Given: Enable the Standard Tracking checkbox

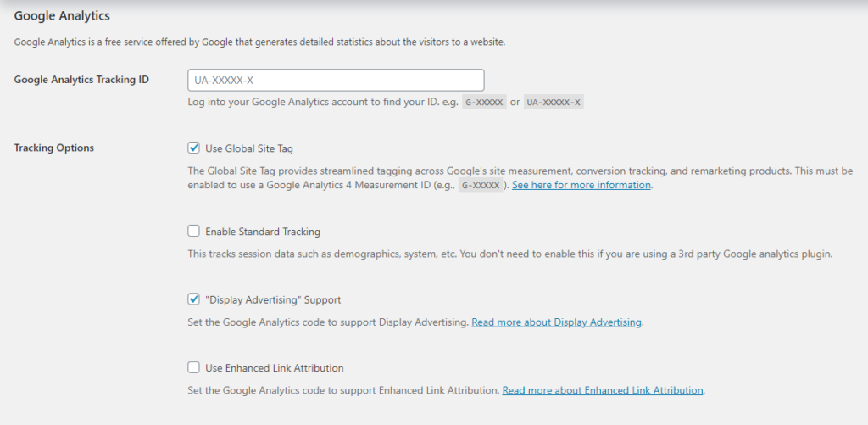Looking at the screenshot, I should coord(194,231).
